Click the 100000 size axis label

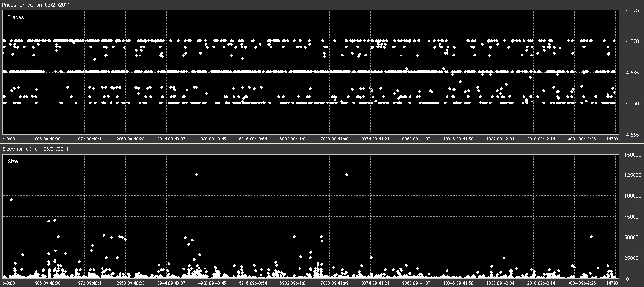click(634, 196)
